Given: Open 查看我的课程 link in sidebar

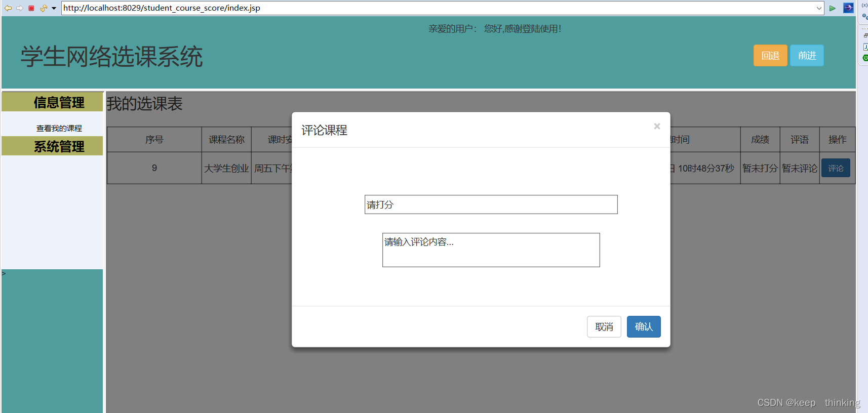Looking at the screenshot, I should tap(59, 128).
